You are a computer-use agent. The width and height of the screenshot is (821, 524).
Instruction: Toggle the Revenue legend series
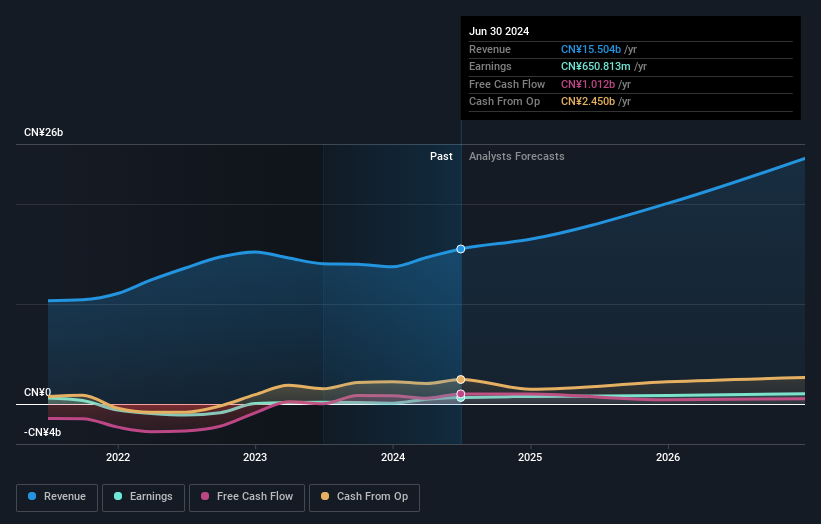tap(57, 497)
